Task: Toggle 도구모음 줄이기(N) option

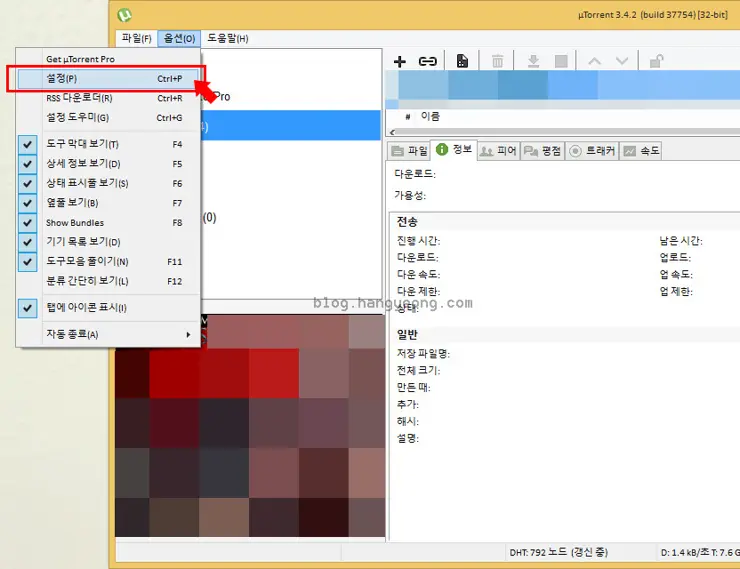Action: coord(108,261)
